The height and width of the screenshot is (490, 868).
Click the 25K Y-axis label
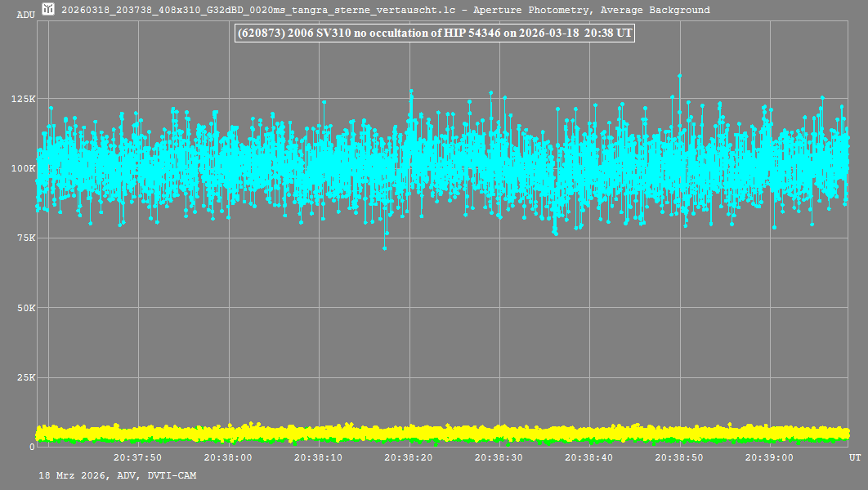[25, 378]
